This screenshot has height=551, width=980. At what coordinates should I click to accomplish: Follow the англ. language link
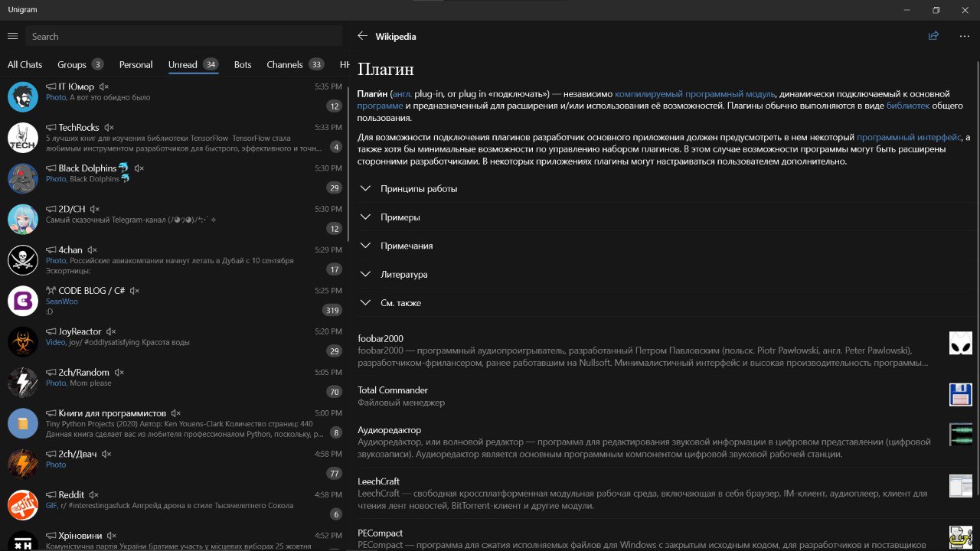click(x=400, y=94)
